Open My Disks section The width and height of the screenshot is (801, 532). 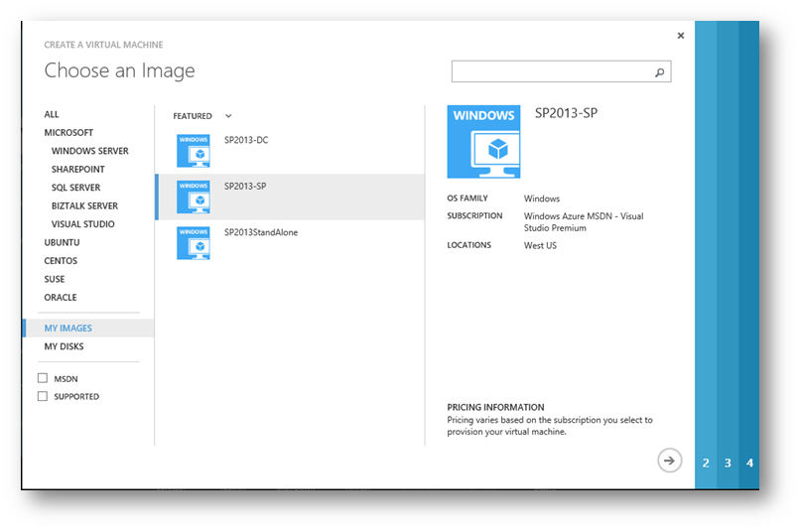tap(64, 346)
